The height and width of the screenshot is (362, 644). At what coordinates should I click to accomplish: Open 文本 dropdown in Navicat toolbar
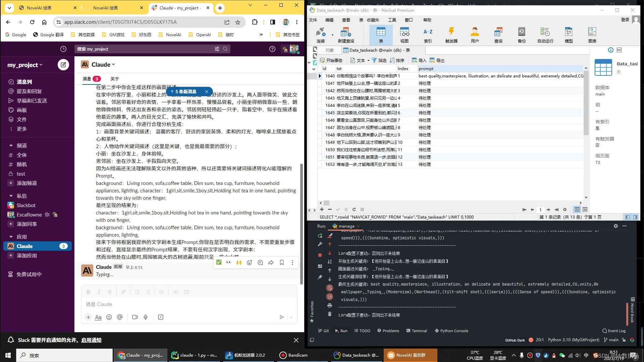[360, 60]
